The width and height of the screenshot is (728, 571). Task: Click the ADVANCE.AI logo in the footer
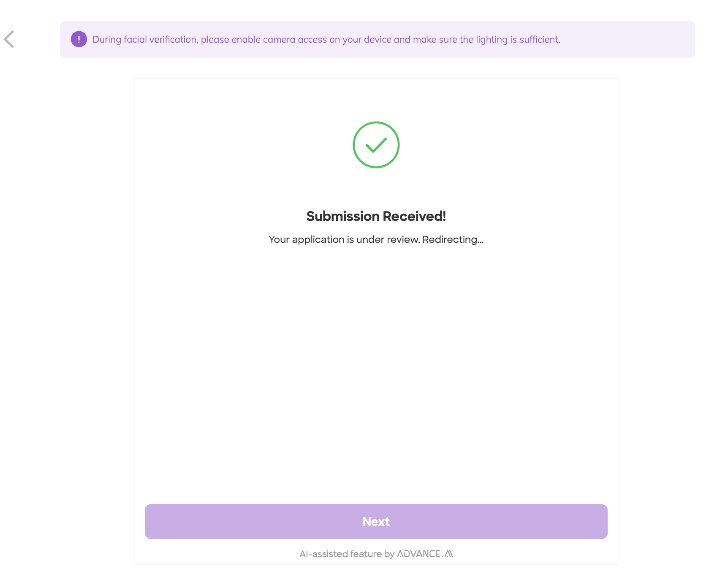coord(425,554)
